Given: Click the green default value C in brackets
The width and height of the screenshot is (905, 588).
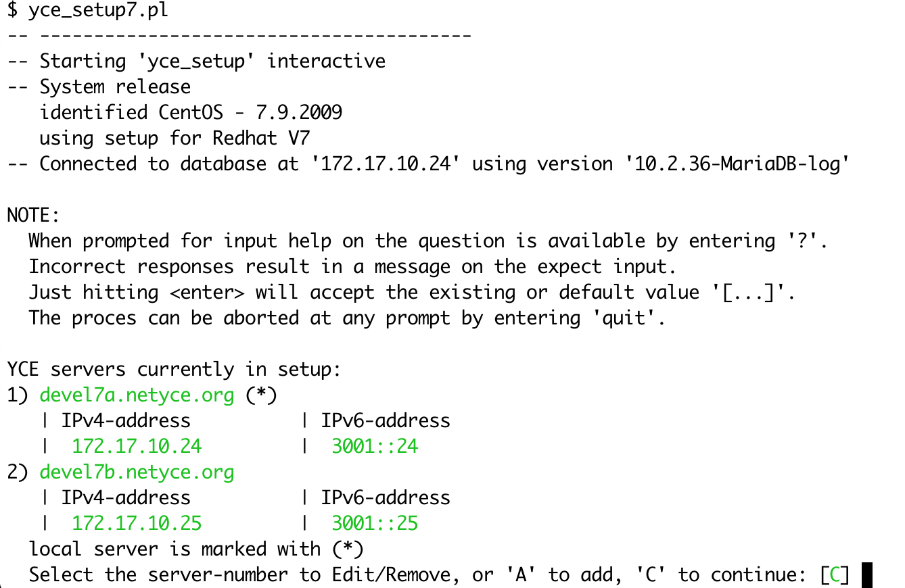Looking at the screenshot, I should tap(835, 575).
